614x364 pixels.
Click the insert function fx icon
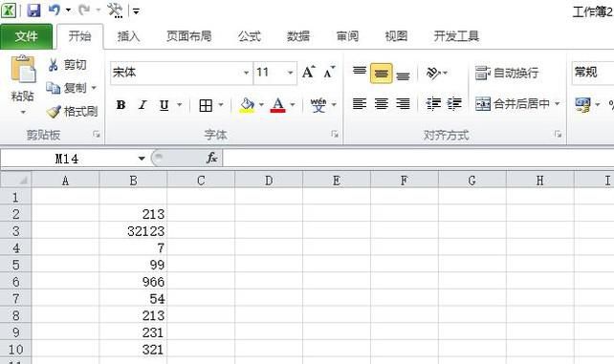pyautogui.click(x=212, y=158)
